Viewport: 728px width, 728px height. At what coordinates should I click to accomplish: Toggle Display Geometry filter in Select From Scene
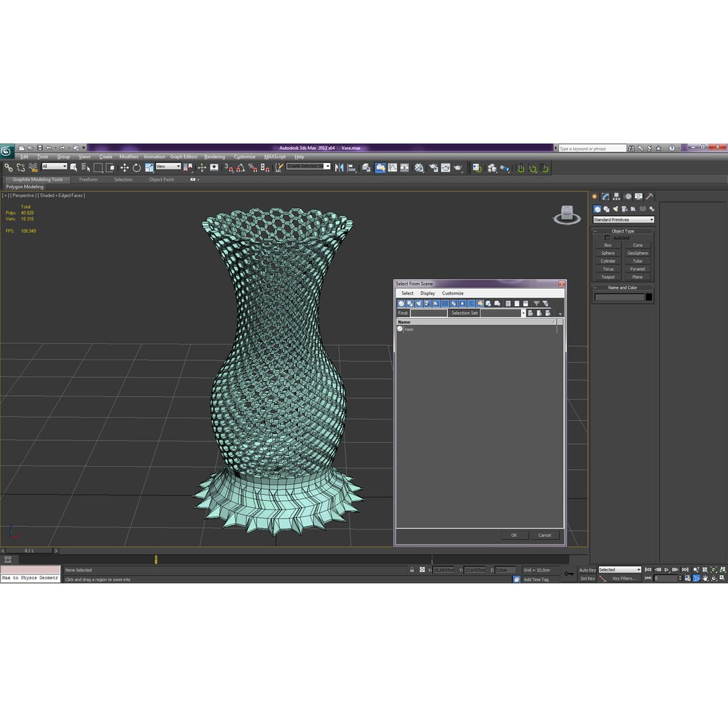pyautogui.click(x=402, y=303)
